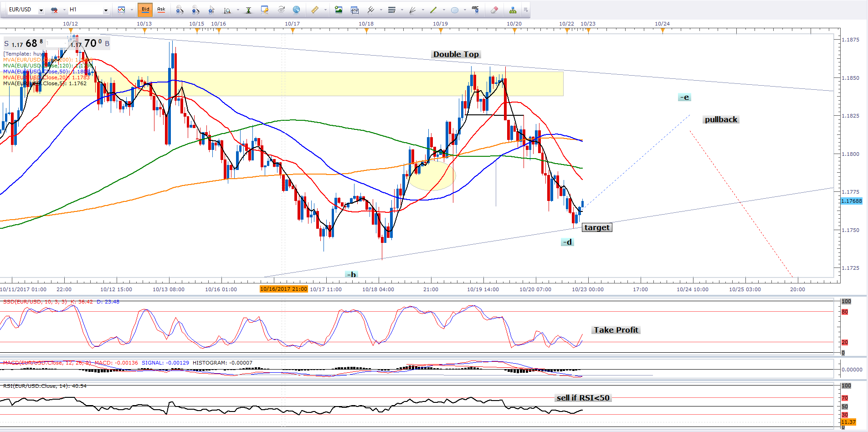This screenshot has height=432, width=868.
Task: Click the zoom out magnifier icon
Action: click(x=195, y=10)
